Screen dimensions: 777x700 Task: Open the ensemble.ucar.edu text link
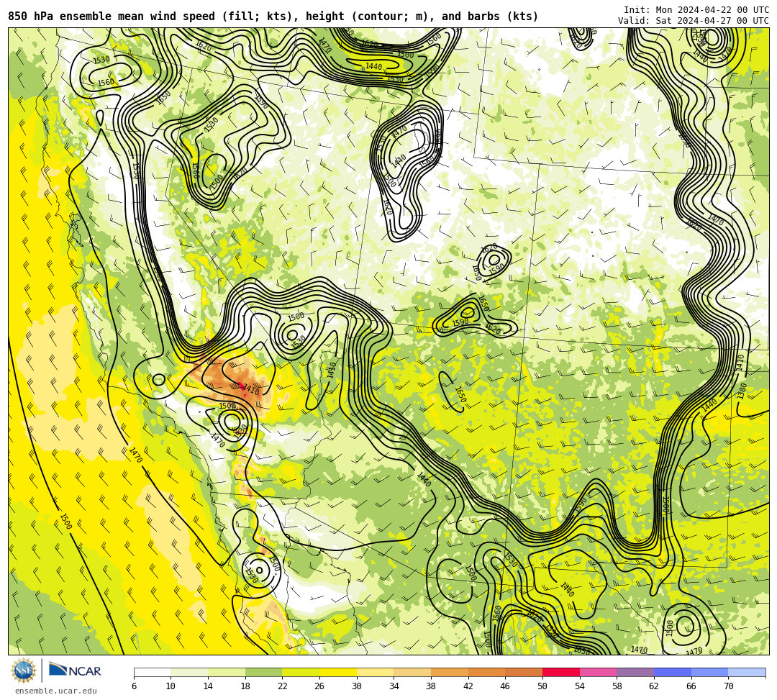pos(56,691)
